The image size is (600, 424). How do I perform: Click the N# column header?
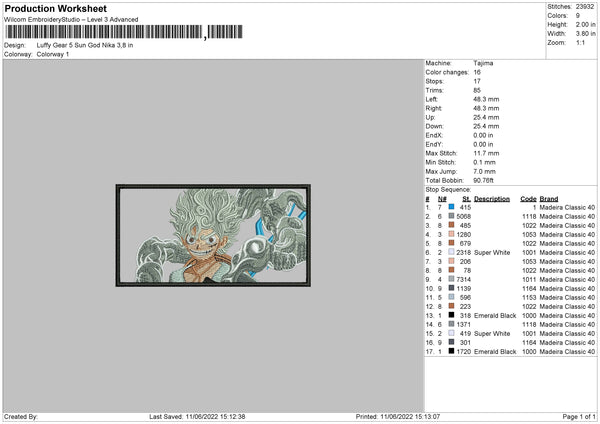[x=442, y=199]
